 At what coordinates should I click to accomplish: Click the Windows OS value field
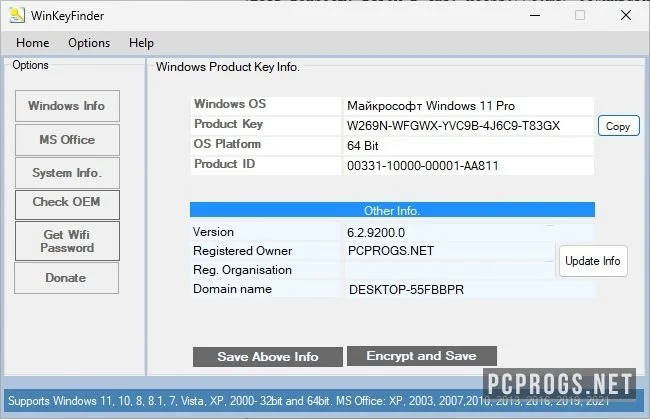pyautogui.click(x=468, y=106)
